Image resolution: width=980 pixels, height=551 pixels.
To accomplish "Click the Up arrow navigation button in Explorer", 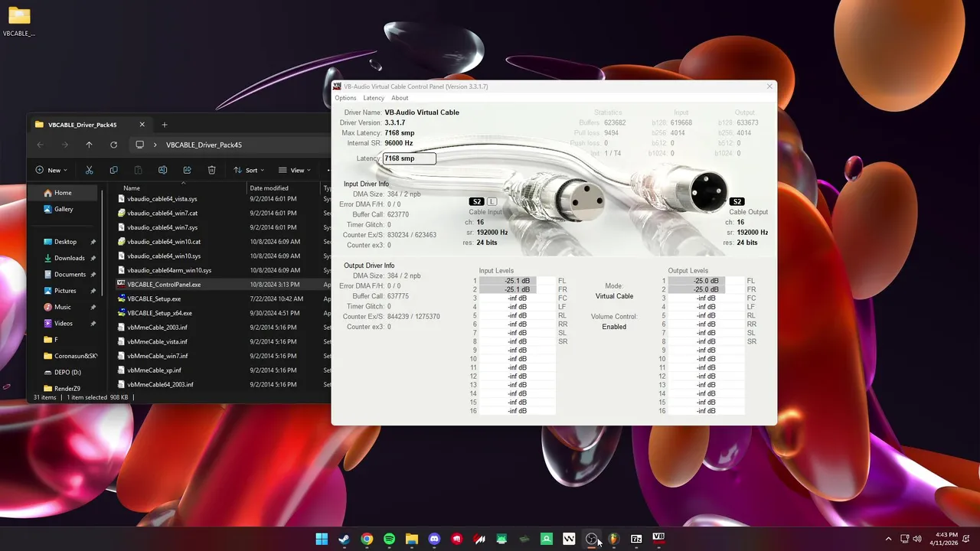I will pos(89,145).
